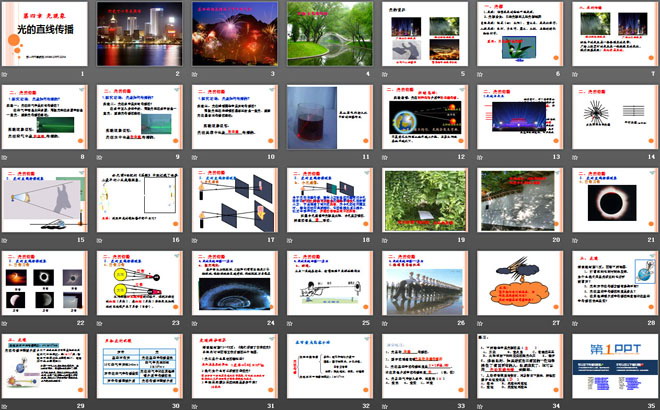The image size is (660, 410).
Task: Select slide 22 with six eclipse photos
Action: coord(45,283)
